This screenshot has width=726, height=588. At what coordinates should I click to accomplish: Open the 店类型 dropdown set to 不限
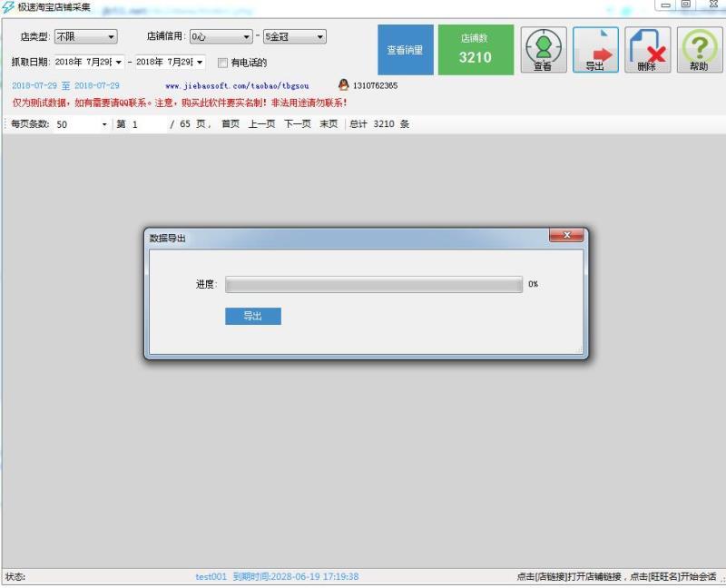tap(85, 36)
